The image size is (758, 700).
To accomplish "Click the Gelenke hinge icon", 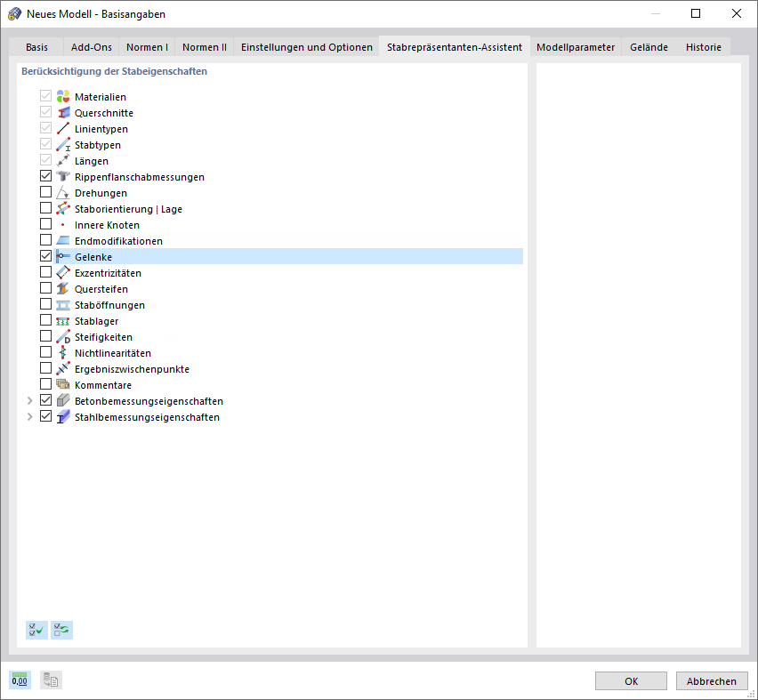I will 63,257.
